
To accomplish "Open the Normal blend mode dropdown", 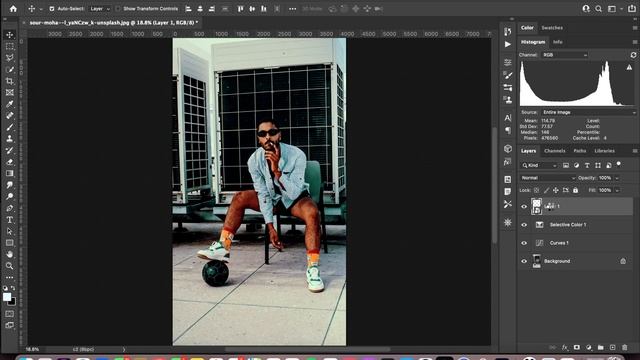I will pyautogui.click(x=548, y=178).
